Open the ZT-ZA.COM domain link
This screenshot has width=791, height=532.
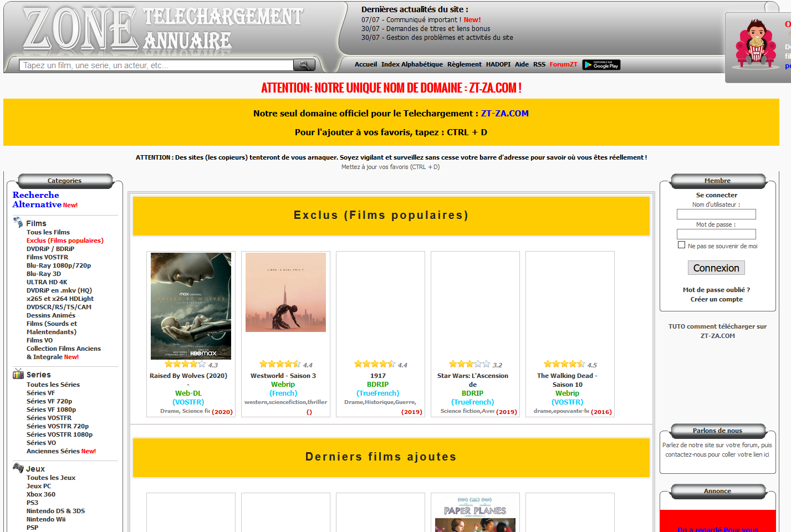(x=504, y=114)
